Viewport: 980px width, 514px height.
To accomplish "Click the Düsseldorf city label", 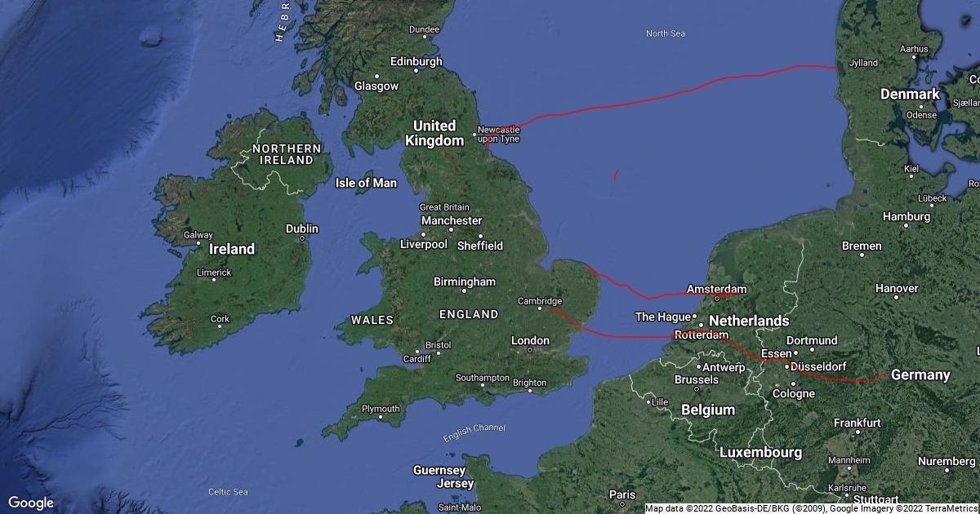I will point(818,367).
